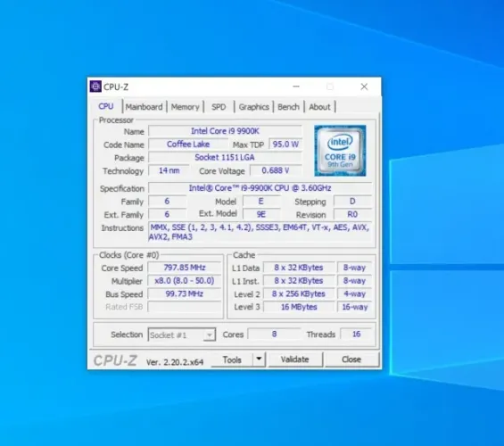Click the Validate button
The width and height of the screenshot is (504, 446).
pos(294,359)
